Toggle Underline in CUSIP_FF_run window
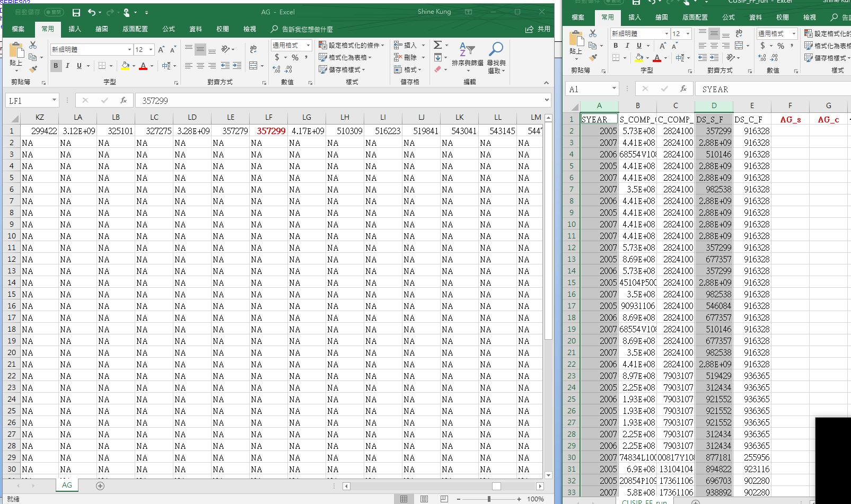Viewport: 851px width, 504px height. click(x=639, y=46)
